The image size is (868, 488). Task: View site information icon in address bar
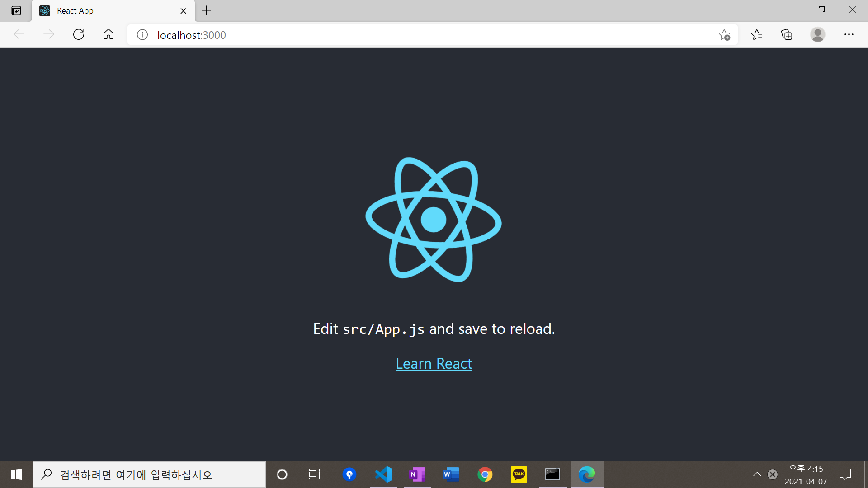click(x=142, y=35)
